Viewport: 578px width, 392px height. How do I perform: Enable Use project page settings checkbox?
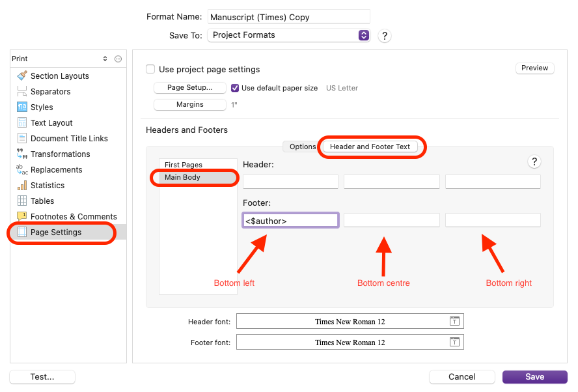tap(151, 70)
